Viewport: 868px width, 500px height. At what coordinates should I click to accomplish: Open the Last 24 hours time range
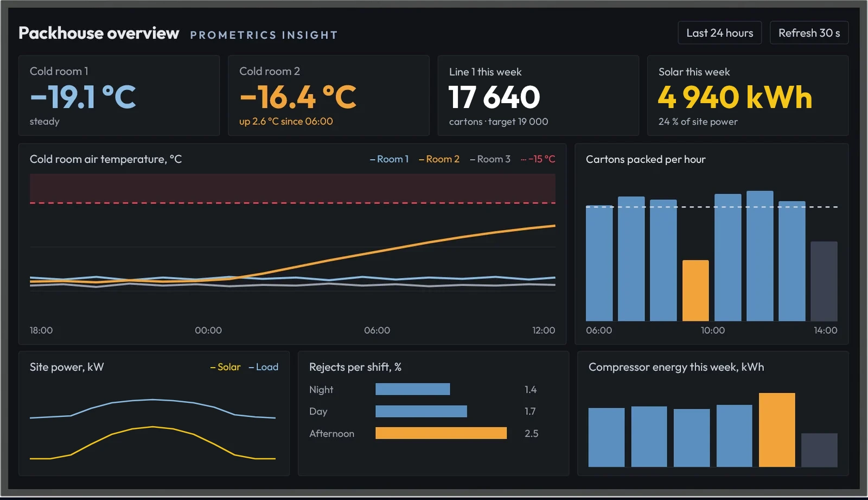coord(719,33)
